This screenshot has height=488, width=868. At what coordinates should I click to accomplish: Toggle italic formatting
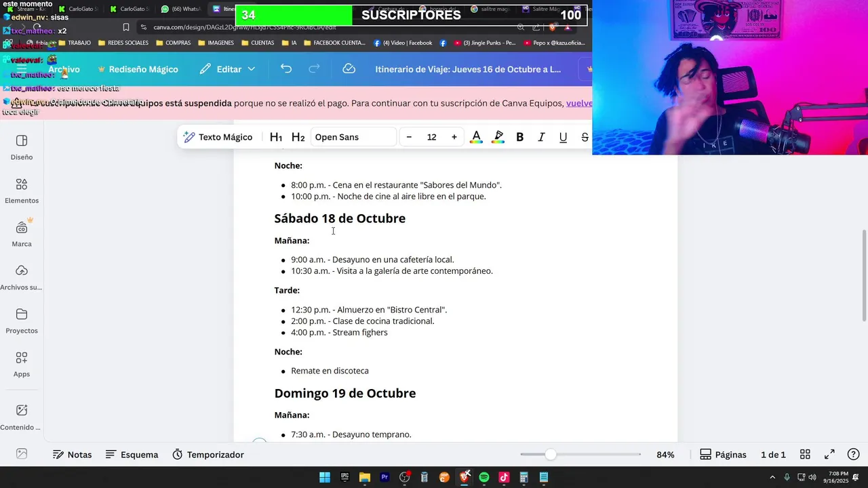coord(541,137)
